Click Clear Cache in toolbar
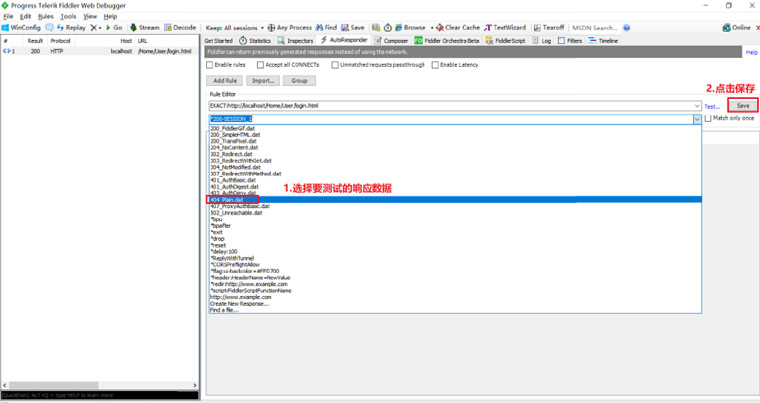 tap(458, 28)
